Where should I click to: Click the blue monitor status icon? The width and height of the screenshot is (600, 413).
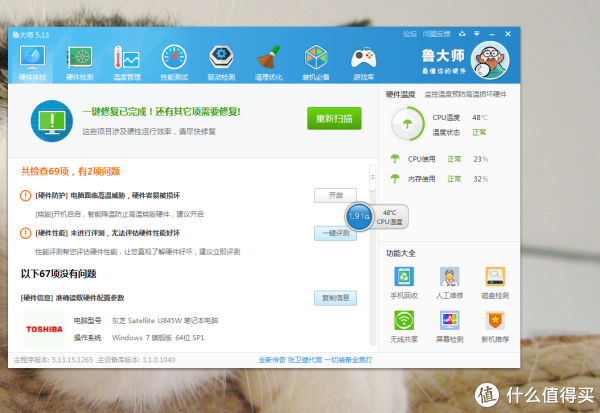tap(52, 121)
